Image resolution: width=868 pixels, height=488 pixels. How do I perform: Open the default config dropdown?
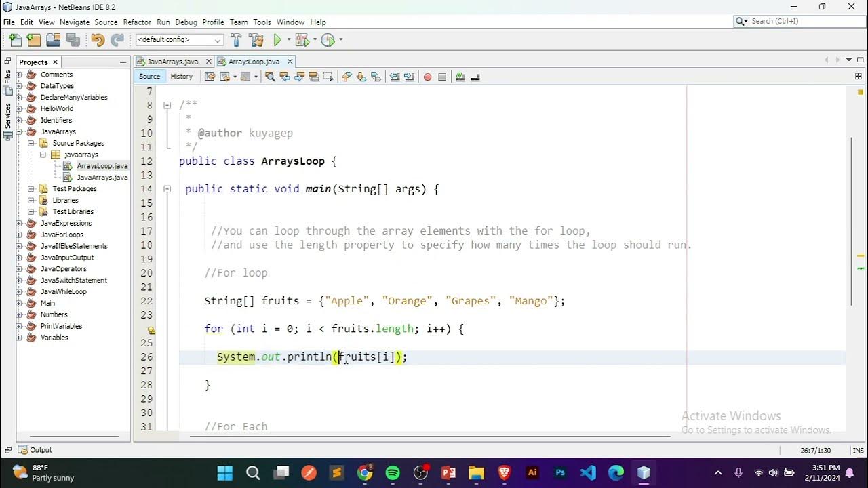point(179,40)
